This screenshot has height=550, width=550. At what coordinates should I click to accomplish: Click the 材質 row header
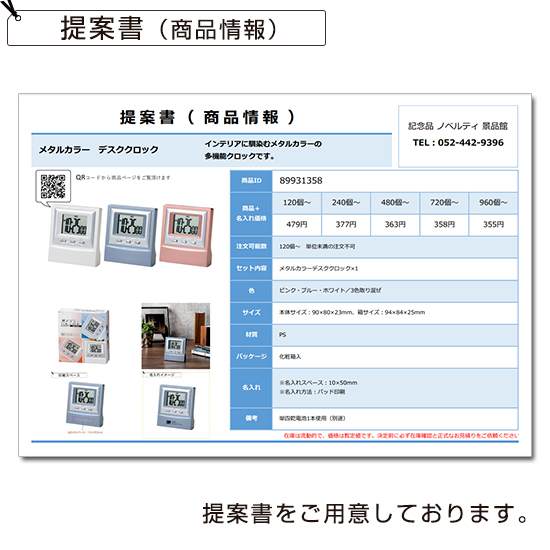[251, 335]
